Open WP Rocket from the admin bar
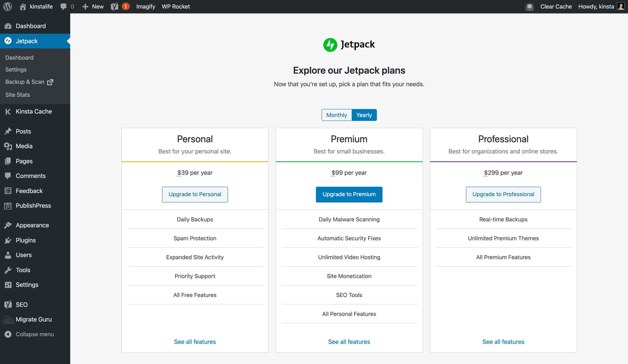628x364 pixels. pos(175,6)
